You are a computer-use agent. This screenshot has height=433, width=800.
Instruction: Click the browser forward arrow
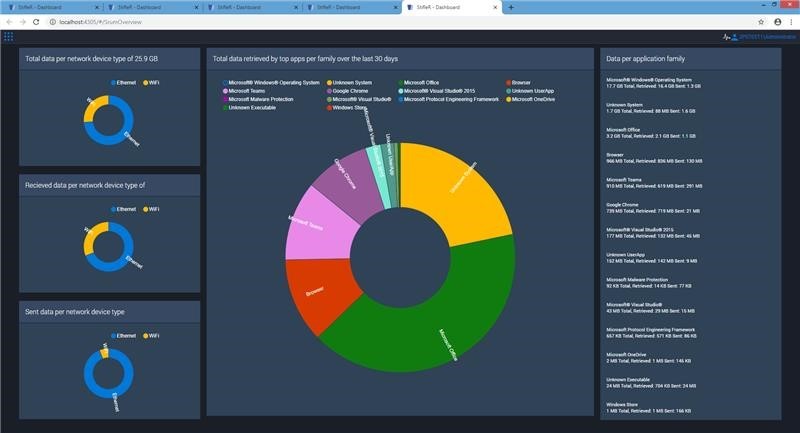point(22,22)
